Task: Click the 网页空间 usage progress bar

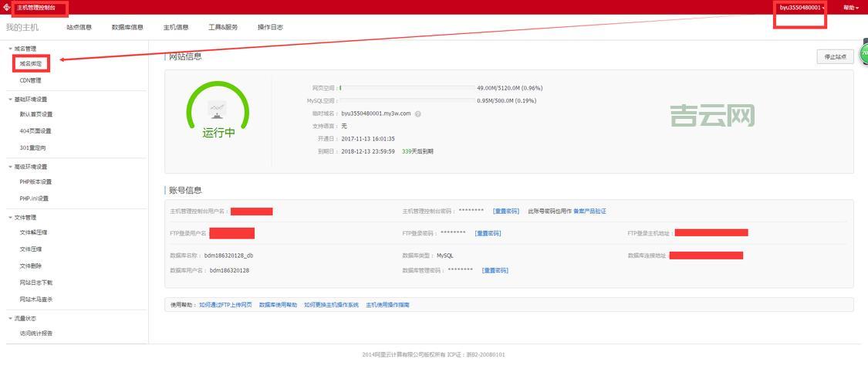Action: [x=407, y=87]
